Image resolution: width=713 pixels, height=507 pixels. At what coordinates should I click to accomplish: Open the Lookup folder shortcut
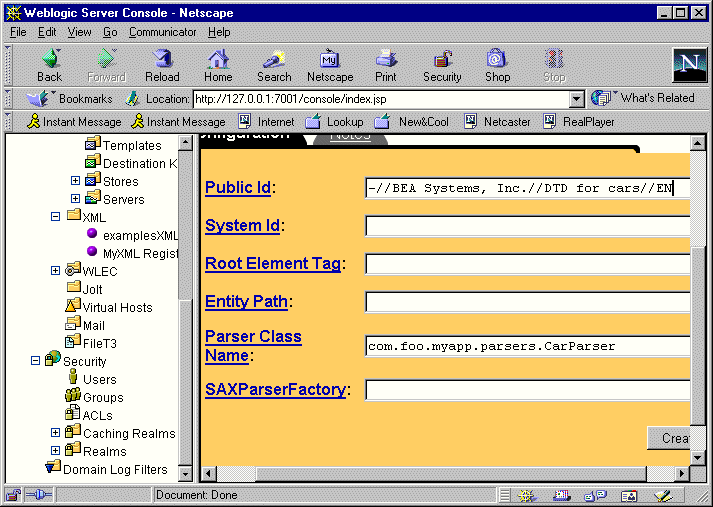[334, 121]
